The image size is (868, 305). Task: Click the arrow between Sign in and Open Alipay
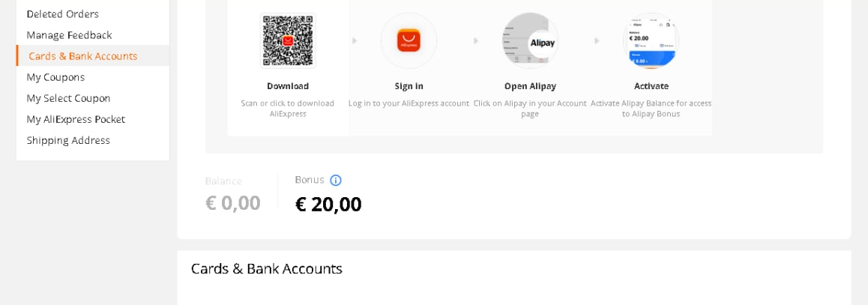pyautogui.click(x=475, y=41)
